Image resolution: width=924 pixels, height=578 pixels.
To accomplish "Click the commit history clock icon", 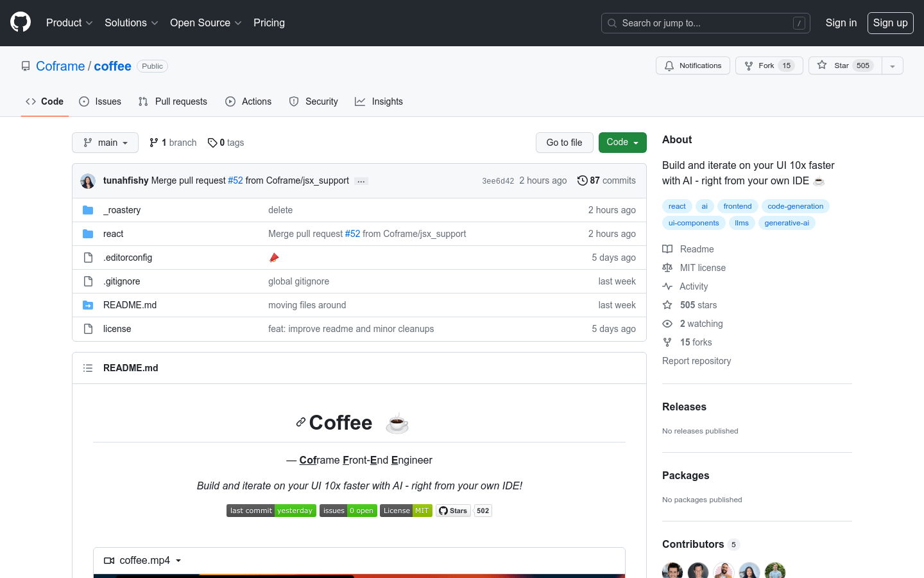I will click(x=582, y=180).
